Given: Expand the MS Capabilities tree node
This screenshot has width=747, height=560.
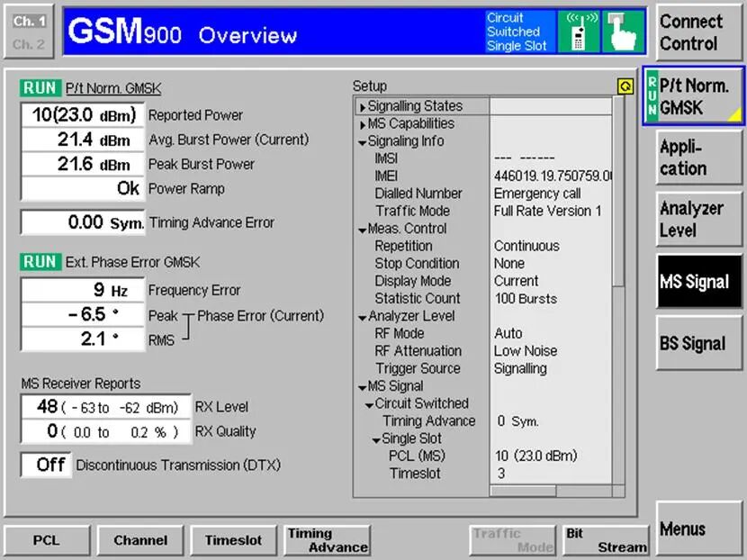Looking at the screenshot, I should [363, 124].
